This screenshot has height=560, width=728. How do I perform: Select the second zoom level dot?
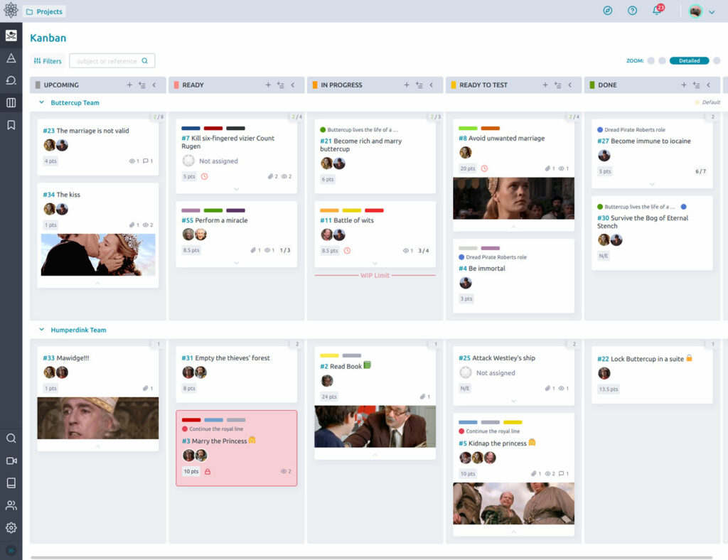click(662, 61)
